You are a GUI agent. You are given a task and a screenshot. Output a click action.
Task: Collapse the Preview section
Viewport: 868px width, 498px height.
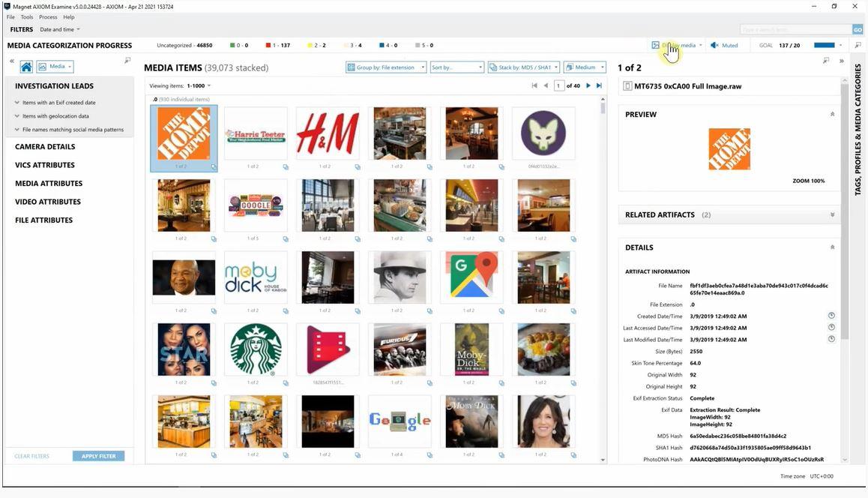[832, 114]
